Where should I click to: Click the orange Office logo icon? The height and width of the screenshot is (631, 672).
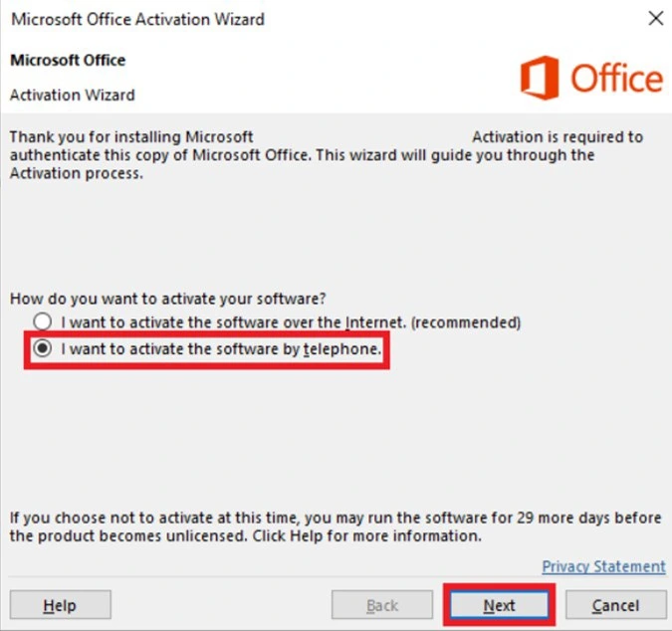[541, 78]
